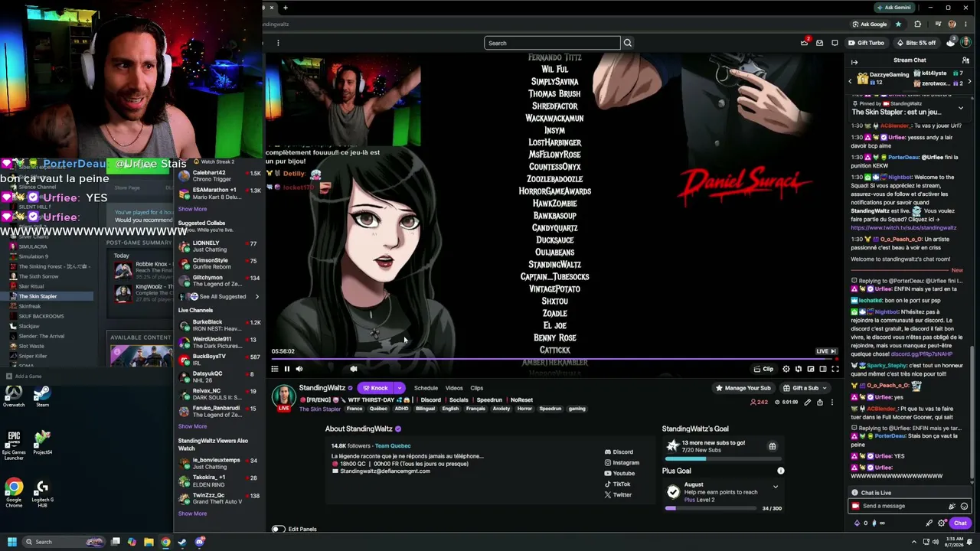980x551 pixels.
Task: Focus the Twitch Search input field
Action: (552, 43)
